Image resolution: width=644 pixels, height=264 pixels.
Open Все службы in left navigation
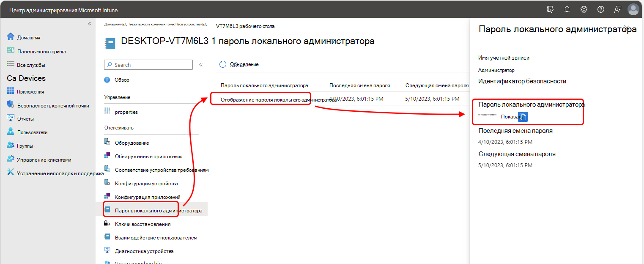point(31,65)
